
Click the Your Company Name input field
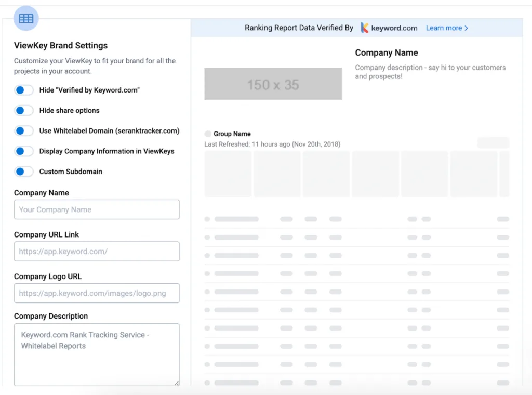coord(97,209)
